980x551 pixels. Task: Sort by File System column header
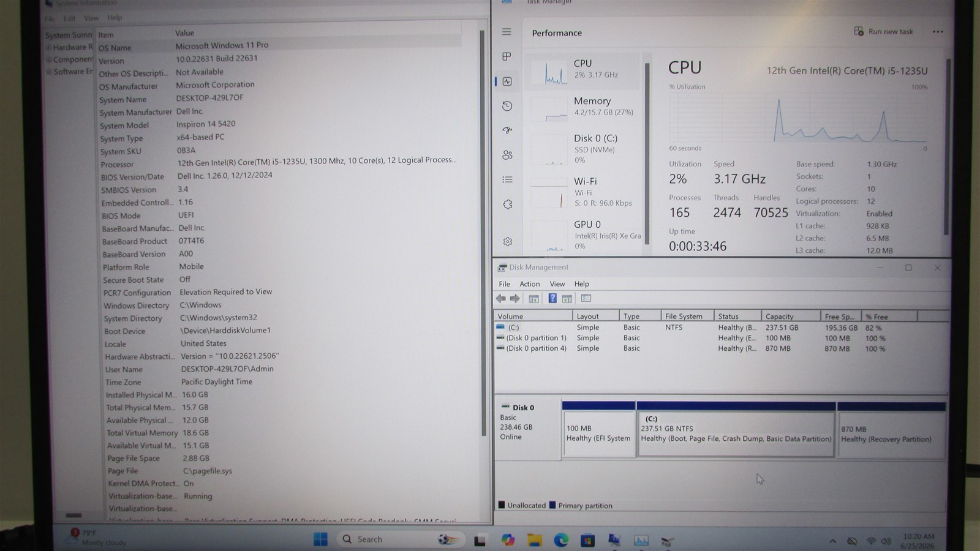point(687,317)
